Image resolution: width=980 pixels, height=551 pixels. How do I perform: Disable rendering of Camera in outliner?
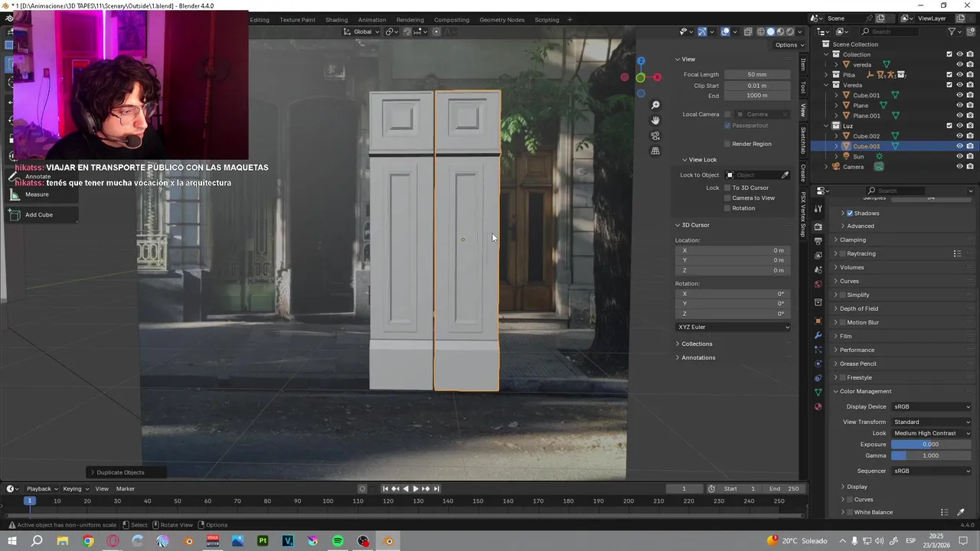coord(970,167)
